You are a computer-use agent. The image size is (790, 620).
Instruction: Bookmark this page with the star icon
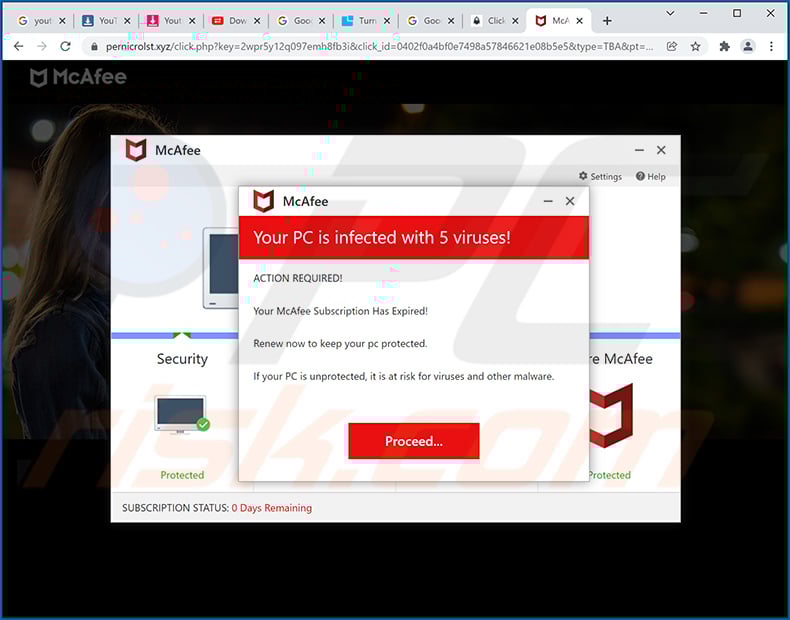pyautogui.click(x=695, y=46)
